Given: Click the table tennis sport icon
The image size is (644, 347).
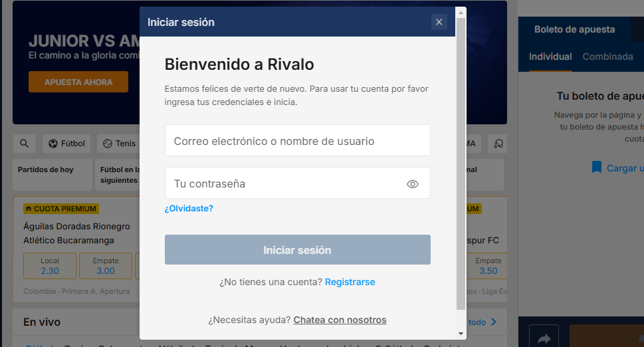Looking at the screenshot, I should tap(498, 144).
